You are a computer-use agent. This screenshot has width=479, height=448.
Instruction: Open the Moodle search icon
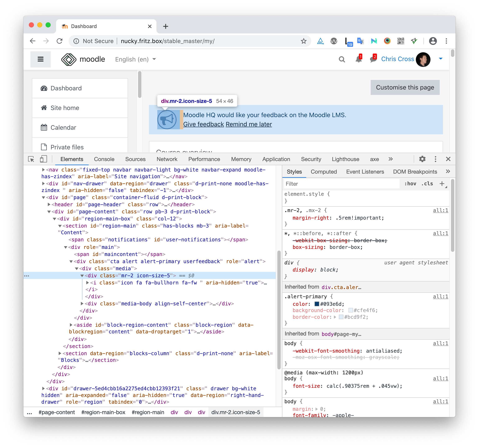point(342,59)
